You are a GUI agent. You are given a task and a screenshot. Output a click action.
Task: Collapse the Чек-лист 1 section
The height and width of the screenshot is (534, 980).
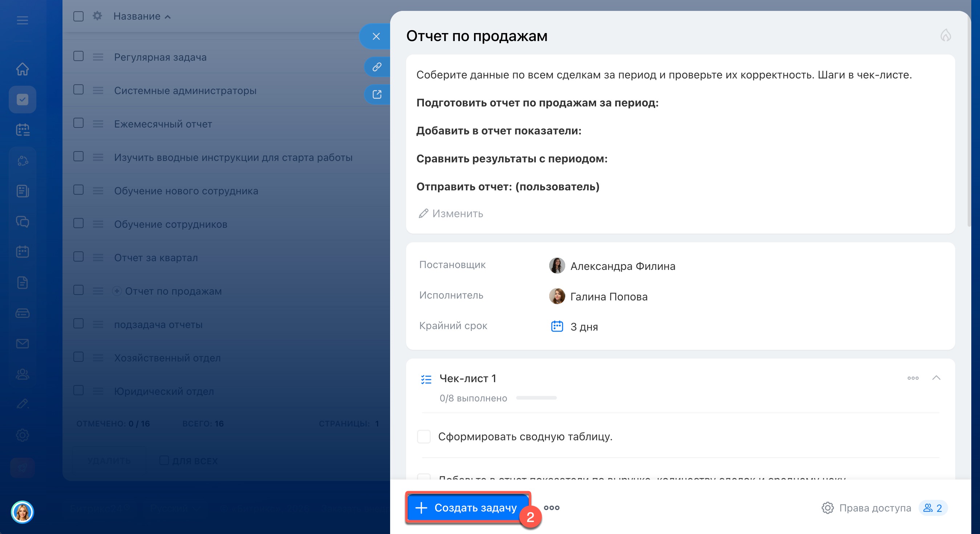936,378
